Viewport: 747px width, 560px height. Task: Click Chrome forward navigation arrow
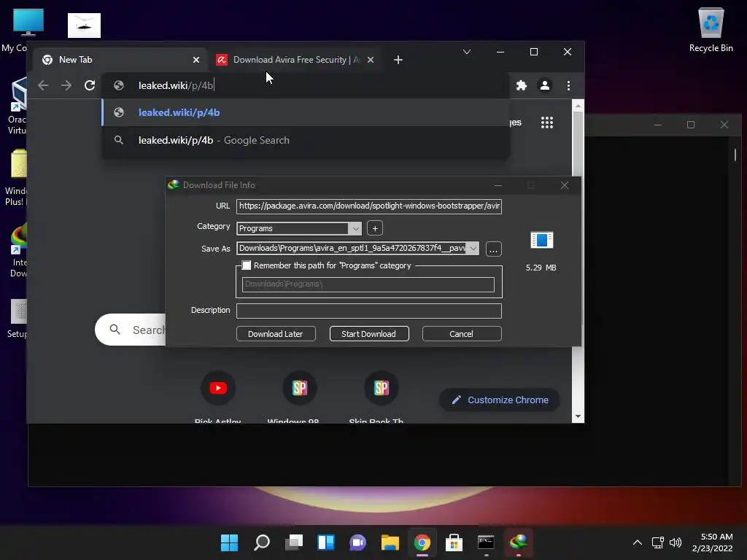[x=66, y=86]
